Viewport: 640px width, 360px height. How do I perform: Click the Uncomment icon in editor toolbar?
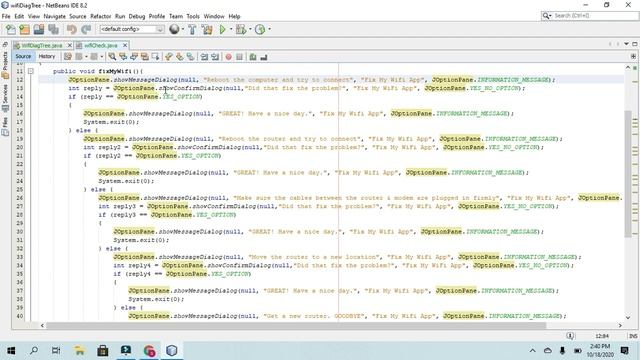tap(264, 57)
